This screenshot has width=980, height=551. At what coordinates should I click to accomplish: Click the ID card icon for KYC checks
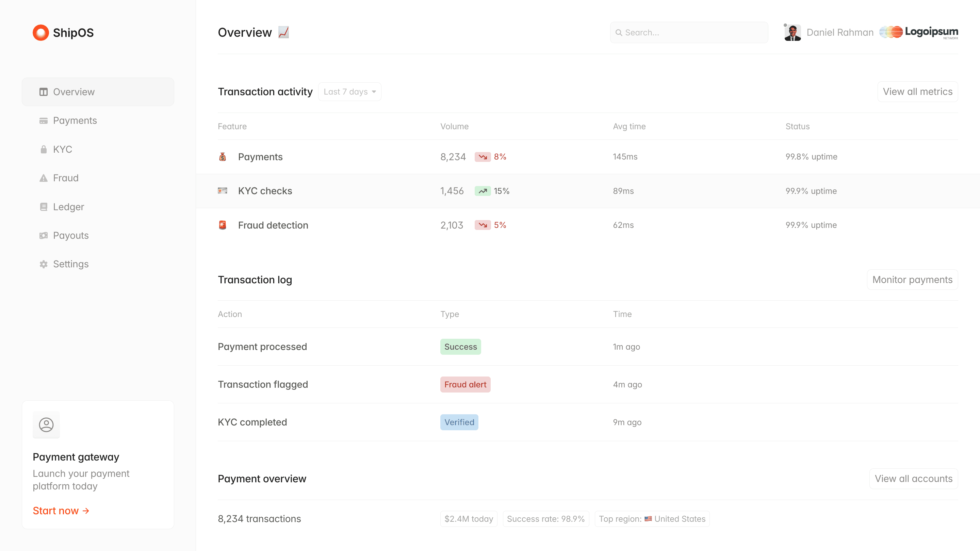click(223, 191)
